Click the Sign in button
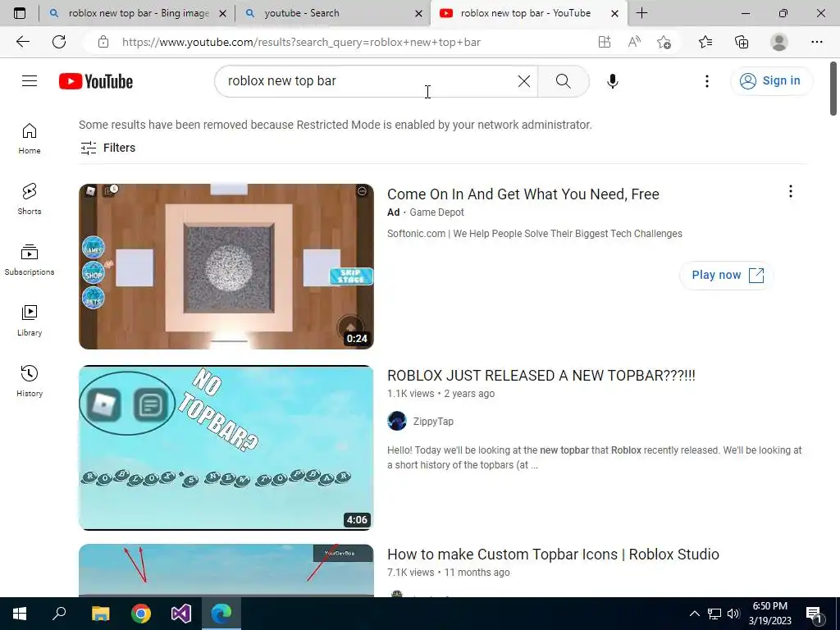The image size is (840, 630). click(771, 81)
